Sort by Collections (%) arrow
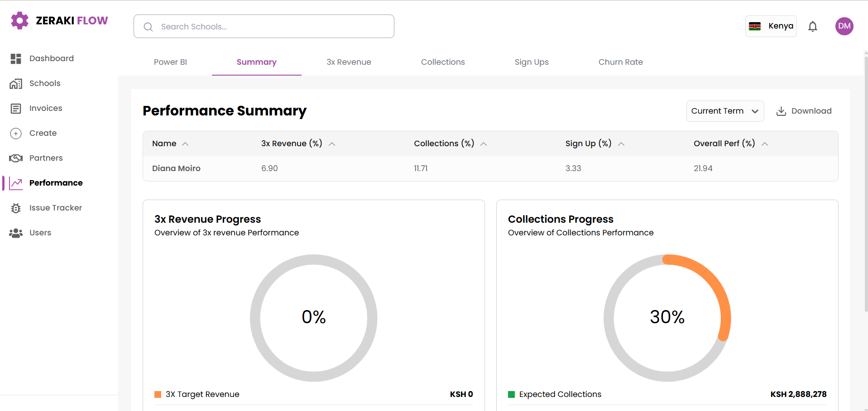868x411 pixels. (484, 144)
